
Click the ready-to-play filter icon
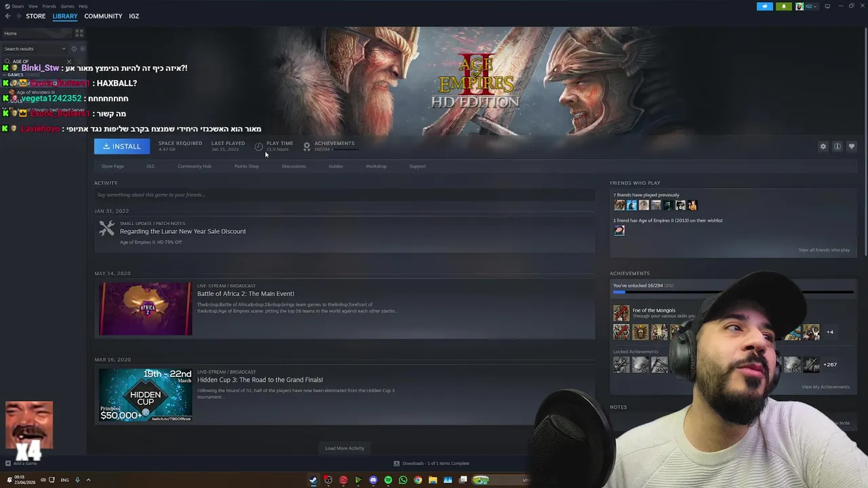[x=83, y=49]
